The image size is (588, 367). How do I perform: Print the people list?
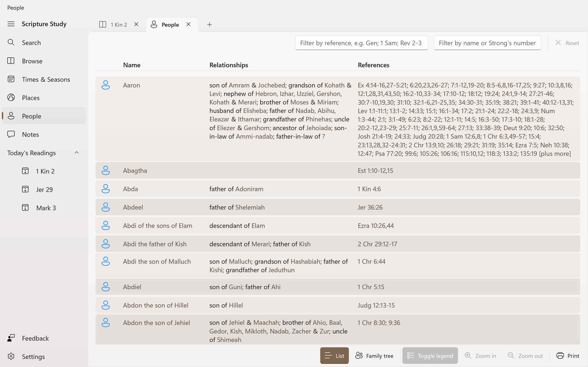tap(568, 356)
